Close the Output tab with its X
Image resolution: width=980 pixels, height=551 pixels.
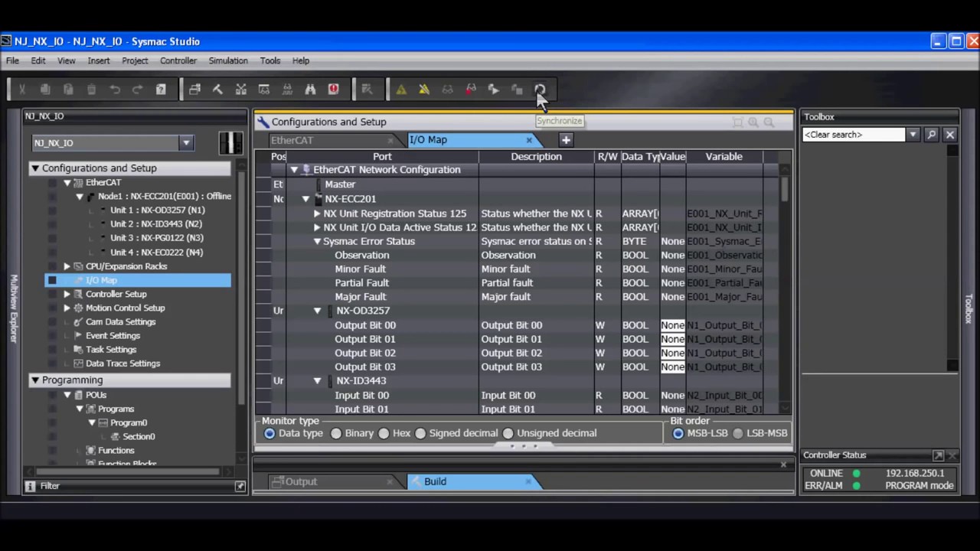pos(390,481)
